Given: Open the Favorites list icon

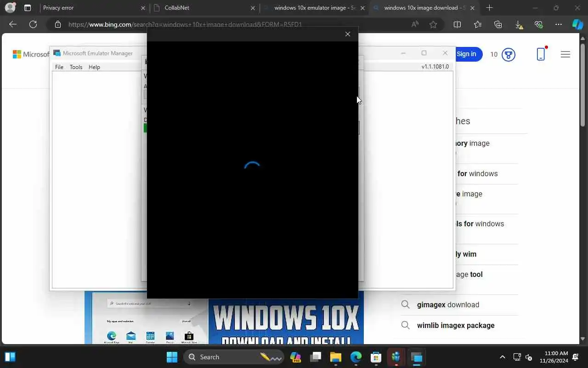Looking at the screenshot, I should point(478,24).
